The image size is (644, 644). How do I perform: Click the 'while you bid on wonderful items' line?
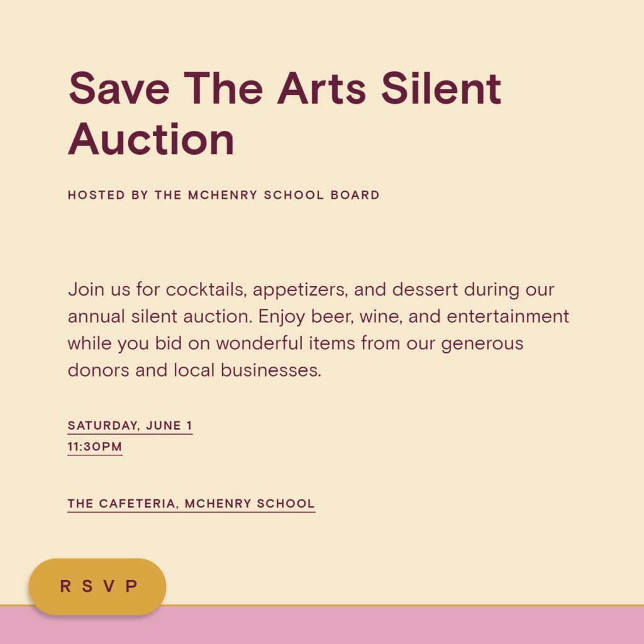tap(296, 343)
